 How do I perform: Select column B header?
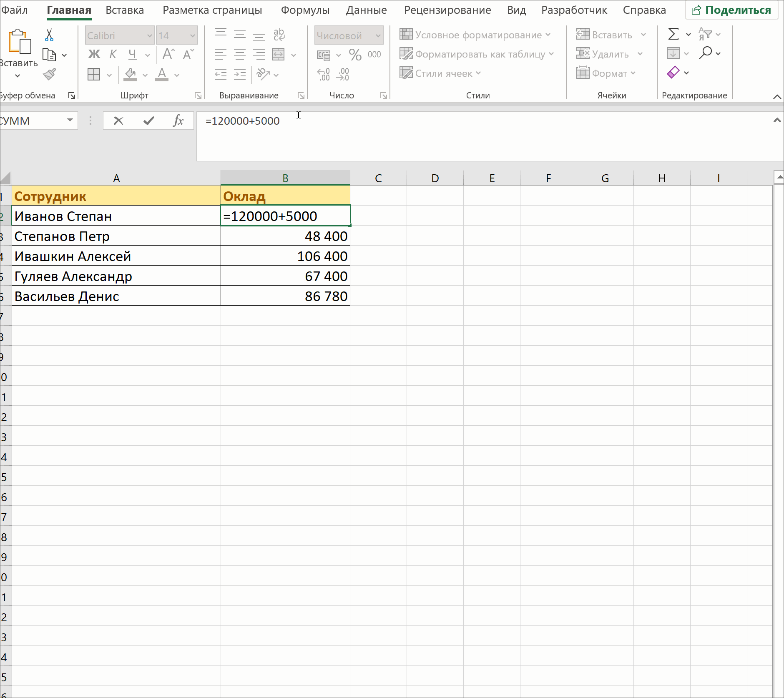point(285,178)
